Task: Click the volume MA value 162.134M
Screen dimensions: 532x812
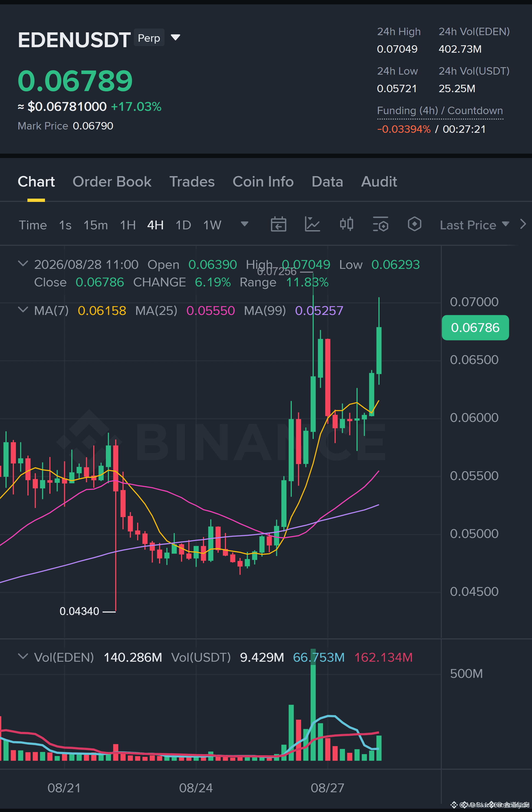Action: (383, 657)
